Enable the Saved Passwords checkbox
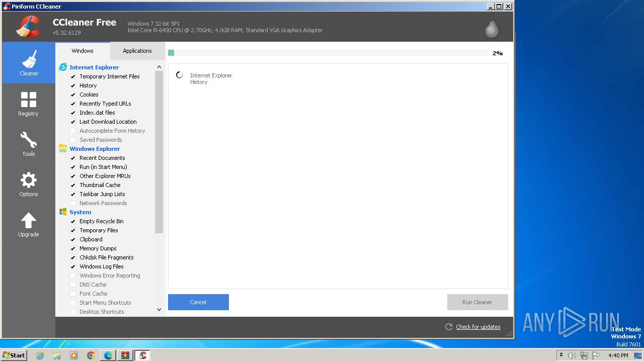 (73, 140)
